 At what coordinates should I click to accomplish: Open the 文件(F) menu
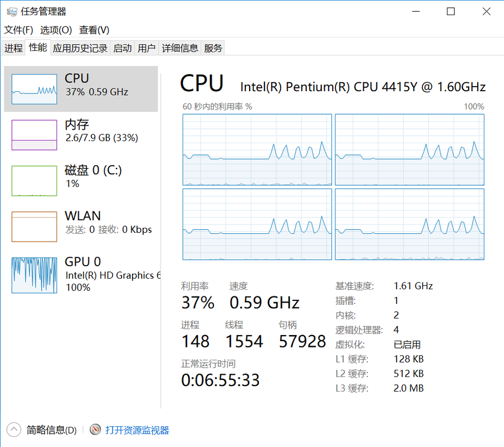pyautogui.click(x=18, y=30)
